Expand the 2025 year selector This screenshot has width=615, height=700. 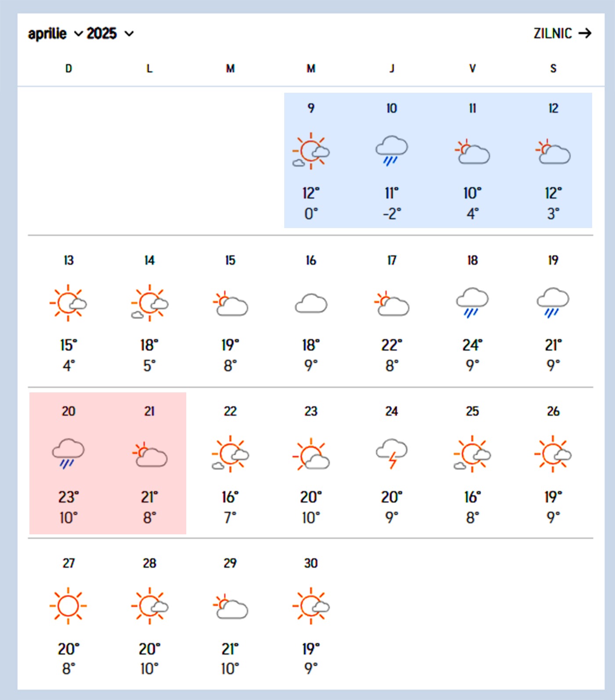click(110, 34)
